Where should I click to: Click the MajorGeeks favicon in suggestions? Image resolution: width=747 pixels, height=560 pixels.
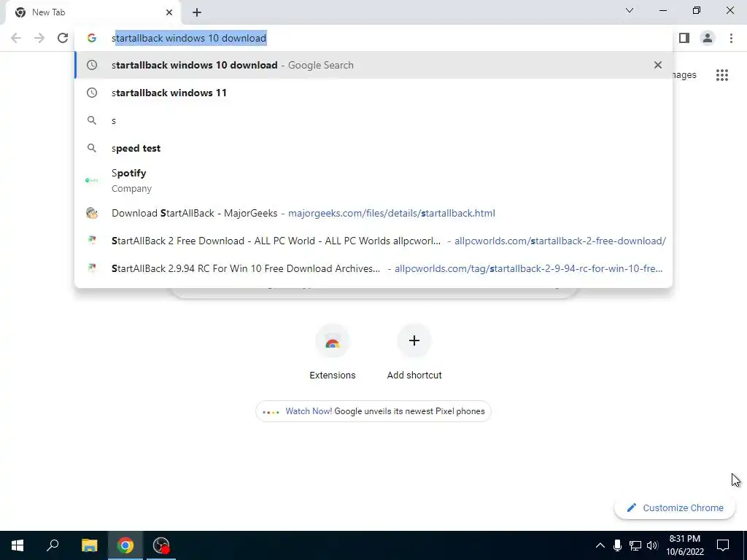pos(91,213)
